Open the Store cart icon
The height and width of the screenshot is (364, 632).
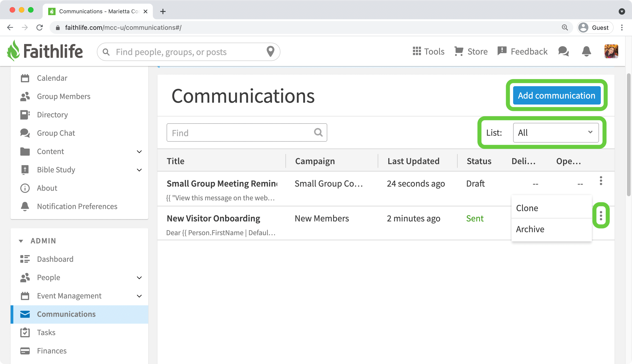(x=459, y=51)
